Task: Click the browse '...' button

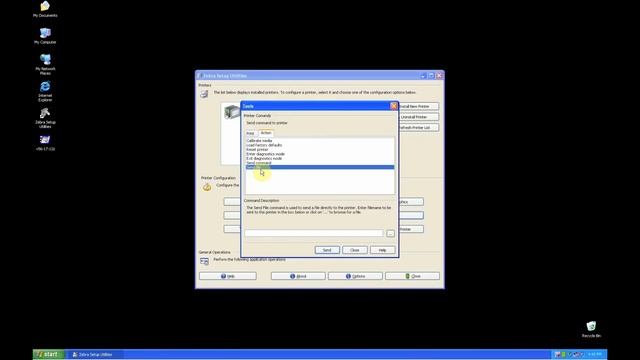Action: coord(391,233)
